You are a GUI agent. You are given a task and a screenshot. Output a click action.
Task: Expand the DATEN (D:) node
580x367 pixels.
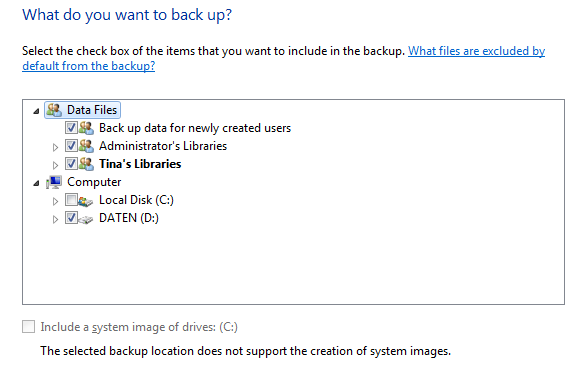[x=55, y=219]
